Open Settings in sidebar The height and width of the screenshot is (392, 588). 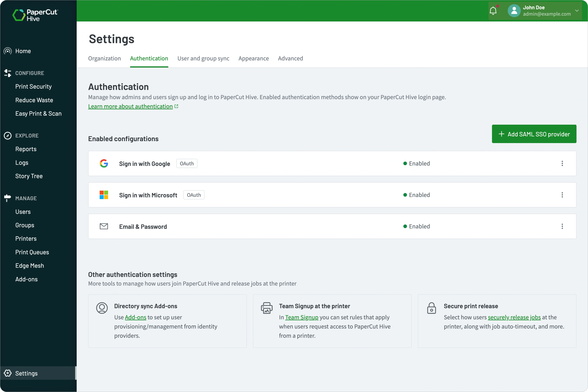coord(38,373)
